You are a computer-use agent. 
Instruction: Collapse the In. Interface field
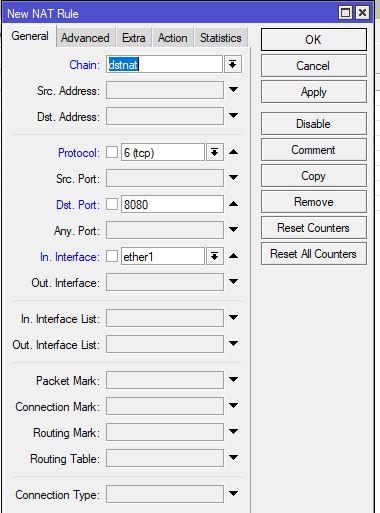coord(233,256)
